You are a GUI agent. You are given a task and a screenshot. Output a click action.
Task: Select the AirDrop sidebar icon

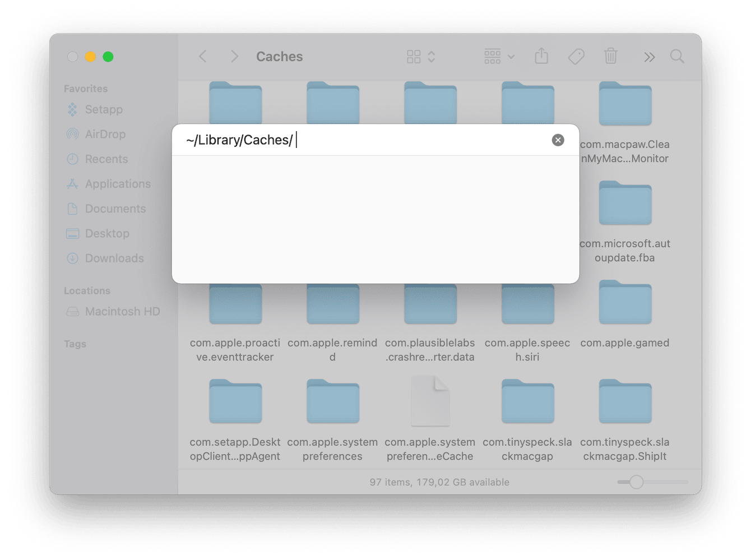73,134
